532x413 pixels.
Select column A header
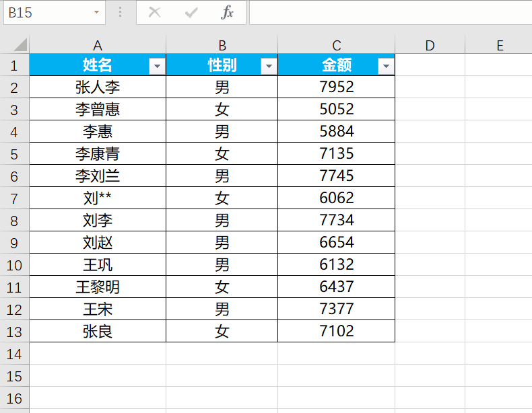[98, 45]
